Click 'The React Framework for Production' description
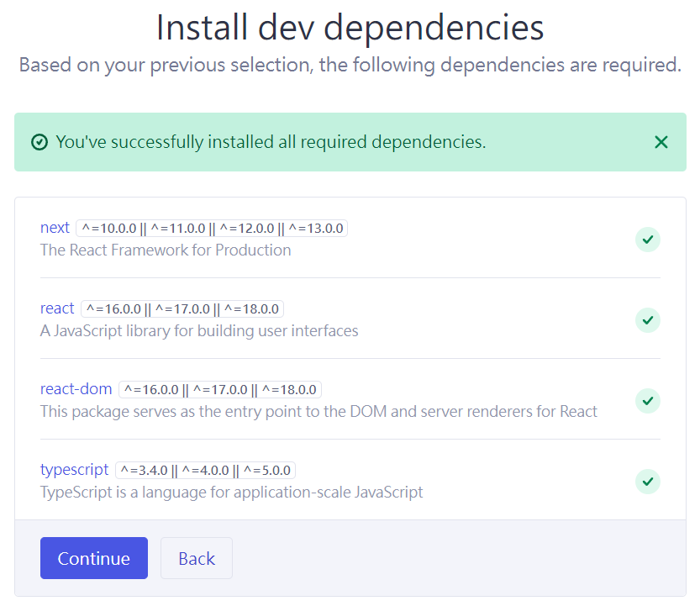The width and height of the screenshot is (700, 606). (166, 250)
